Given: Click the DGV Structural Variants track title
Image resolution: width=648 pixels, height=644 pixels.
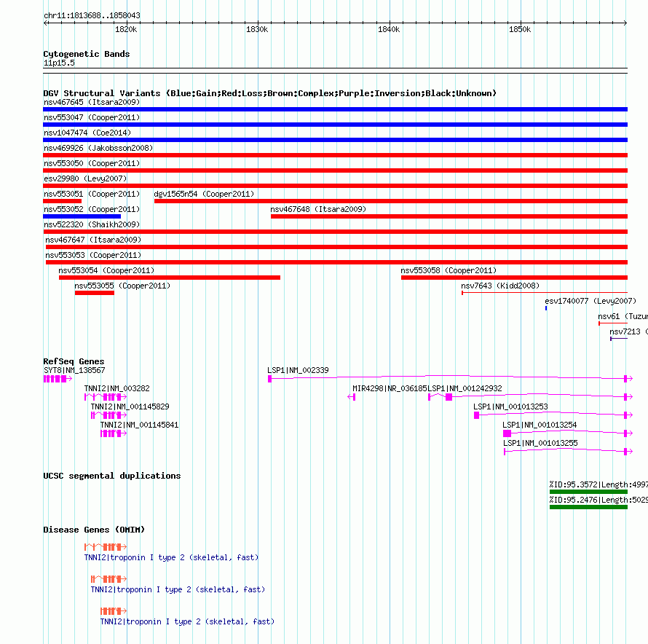Looking at the screenshot, I should coord(270,93).
